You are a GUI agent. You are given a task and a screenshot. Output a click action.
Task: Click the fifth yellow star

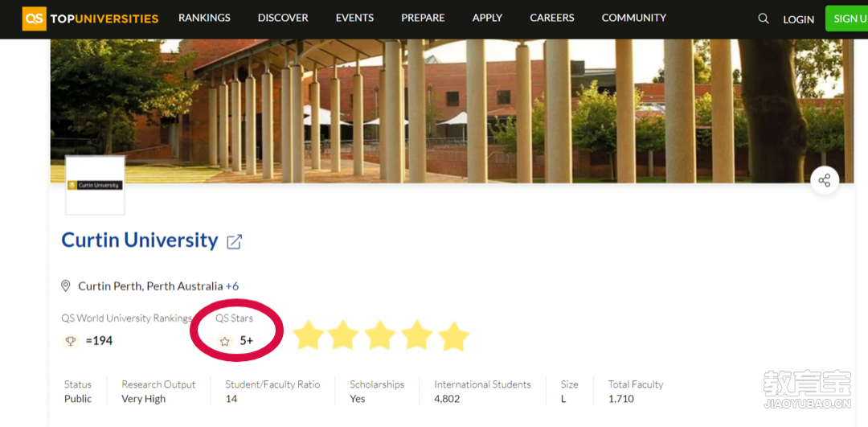pyautogui.click(x=454, y=335)
